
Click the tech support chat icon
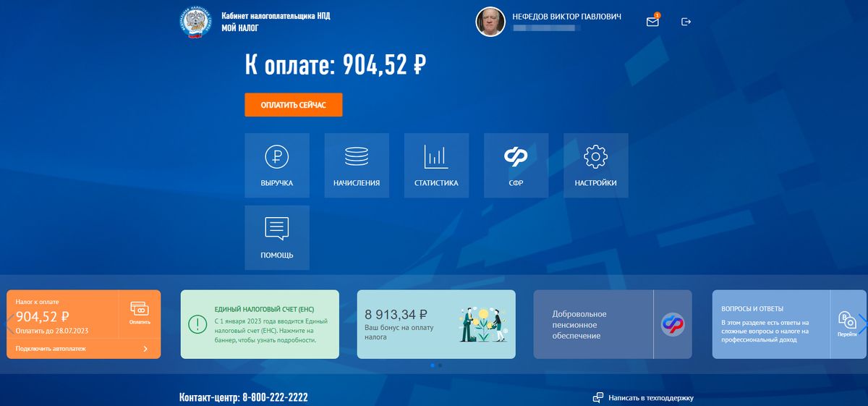pos(598,397)
